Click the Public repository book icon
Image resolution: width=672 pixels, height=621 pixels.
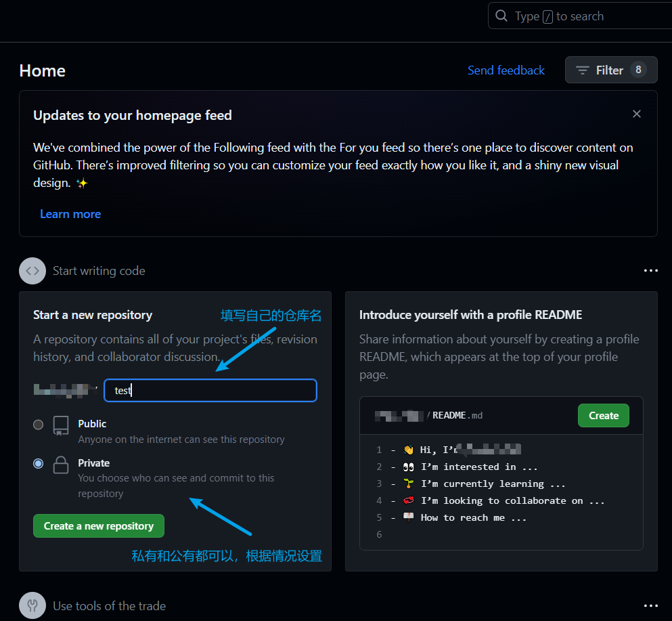click(x=61, y=425)
